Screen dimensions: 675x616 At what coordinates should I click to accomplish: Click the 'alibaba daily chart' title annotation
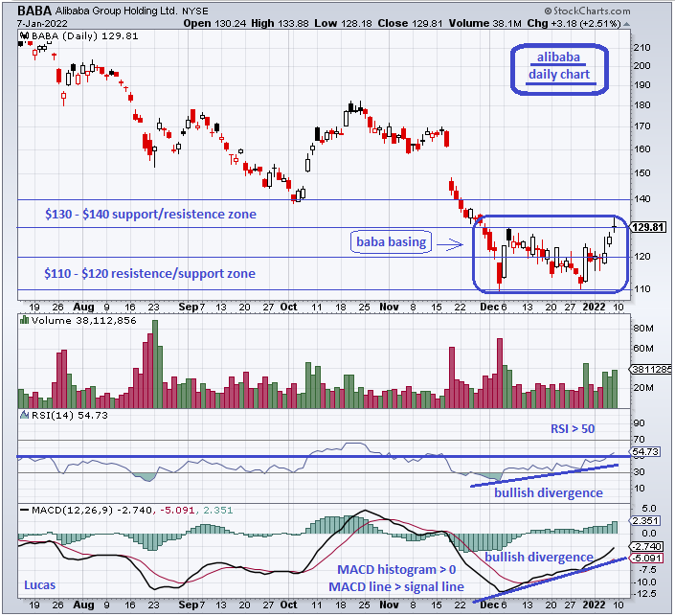pos(559,69)
